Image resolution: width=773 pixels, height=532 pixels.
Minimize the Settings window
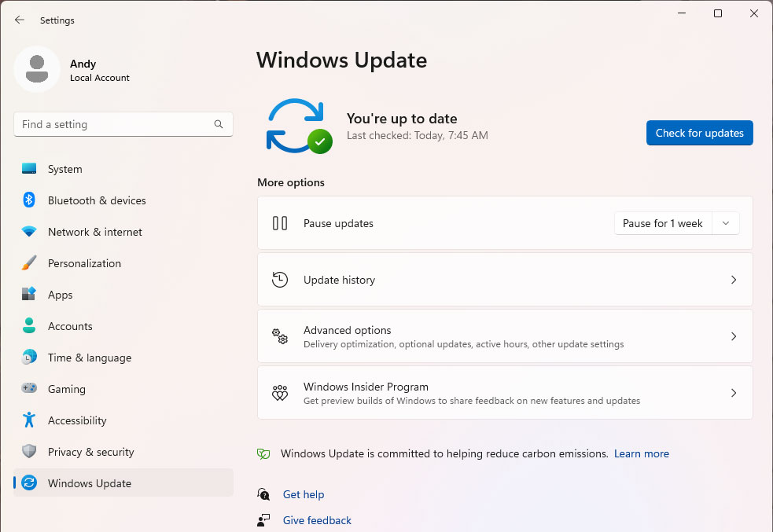682,13
